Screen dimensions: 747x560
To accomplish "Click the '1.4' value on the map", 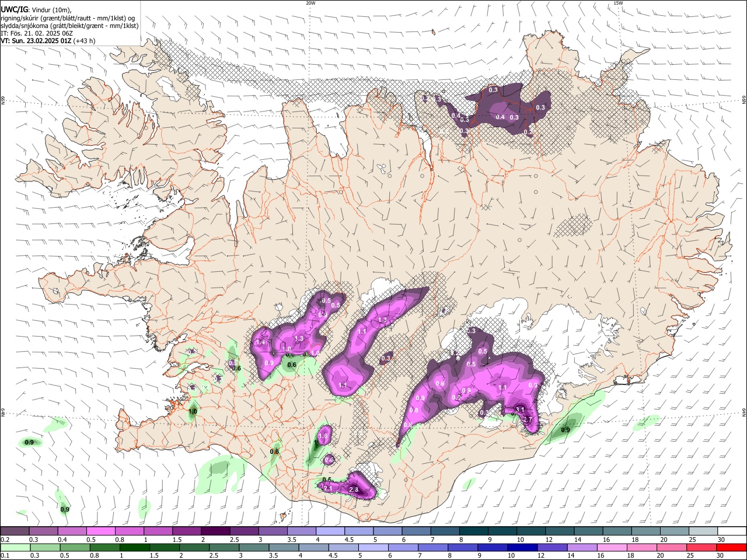I will pyautogui.click(x=260, y=342).
